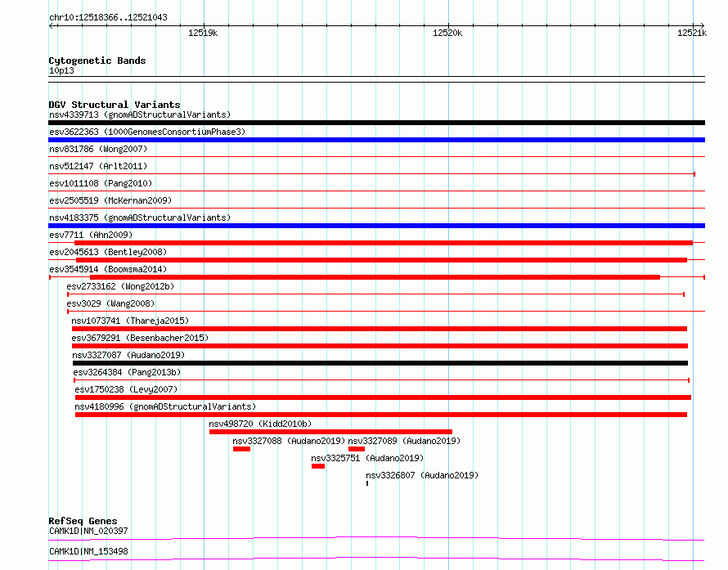Click the nsv4339713 gnomAD variant label
The height and width of the screenshot is (570, 728).
[x=140, y=114]
